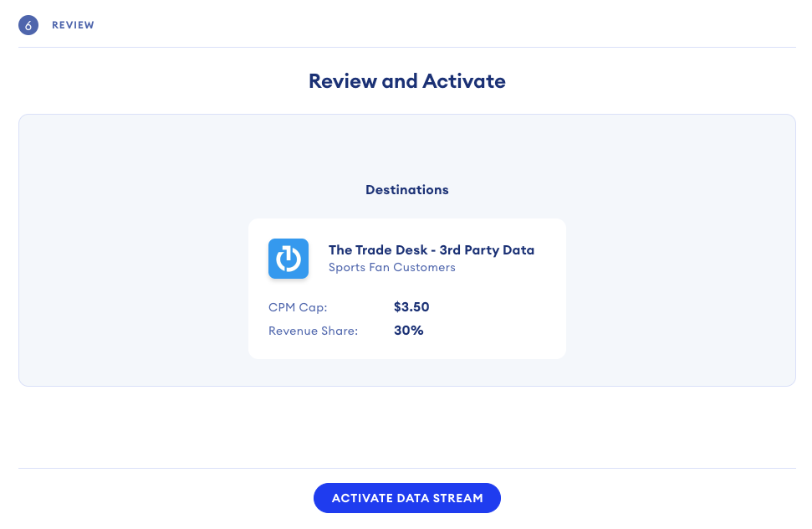
Task: Open The Trade Desk destination title
Action: coord(431,249)
